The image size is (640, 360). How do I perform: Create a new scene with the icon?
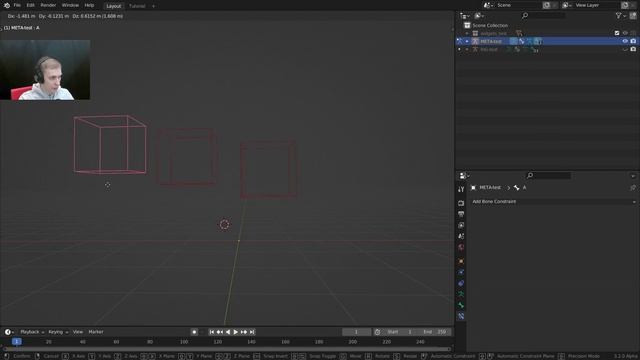point(546,5)
